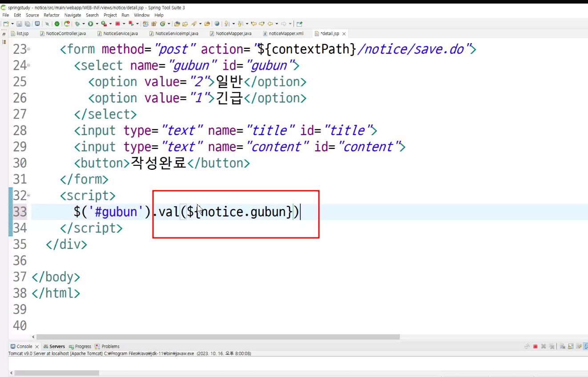Switch to the Console view tab
Viewport: 588px width, 377px height.
21,346
